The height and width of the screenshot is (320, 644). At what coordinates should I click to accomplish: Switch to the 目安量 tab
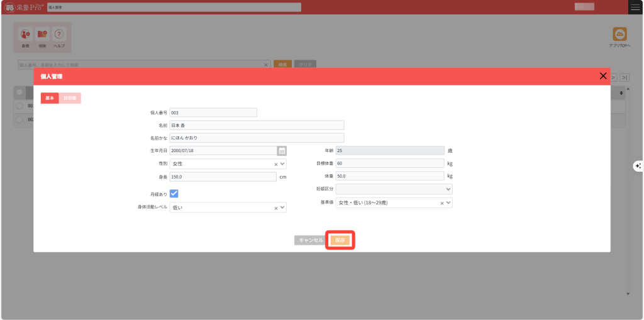70,98
